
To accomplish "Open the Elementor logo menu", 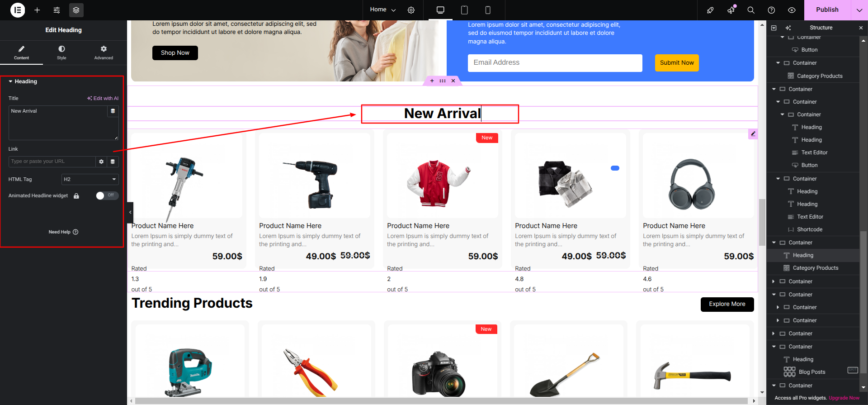I will pos(18,10).
